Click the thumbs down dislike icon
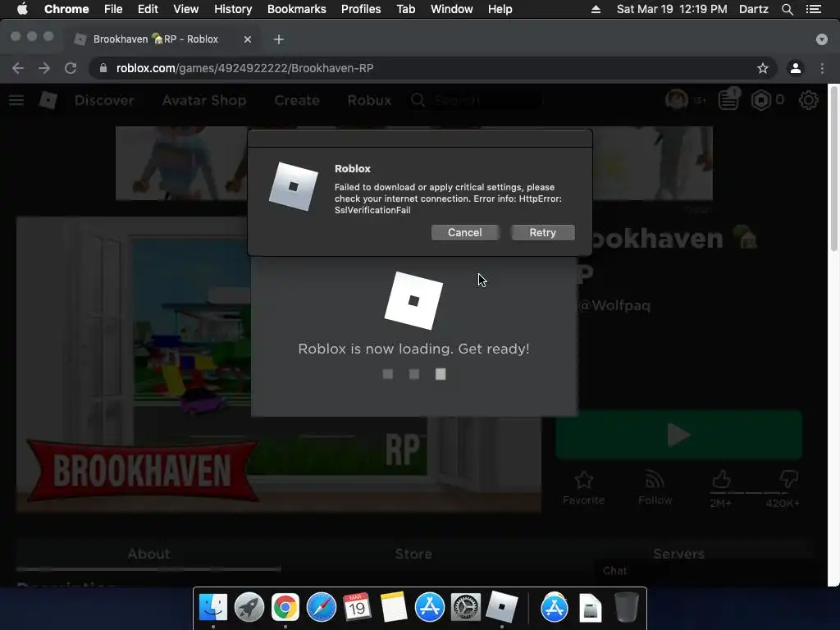This screenshot has height=630, width=840. (788, 479)
